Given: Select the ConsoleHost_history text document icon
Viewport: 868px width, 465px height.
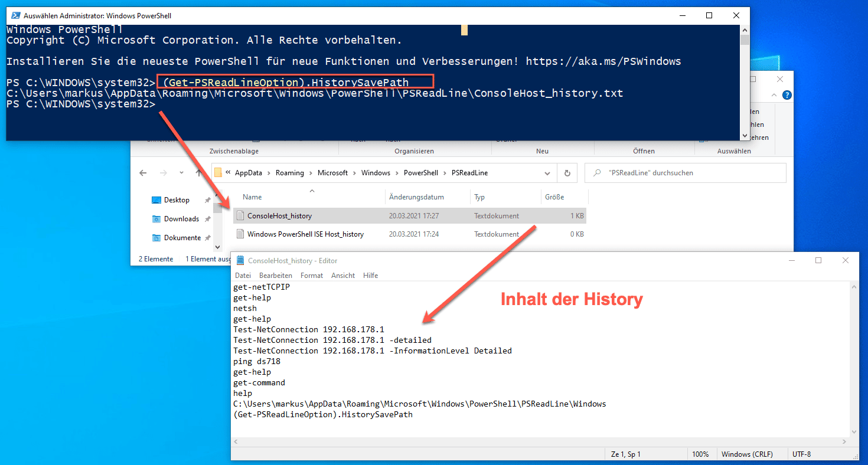Looking at the screenshot, I should [x=240, y=215].
